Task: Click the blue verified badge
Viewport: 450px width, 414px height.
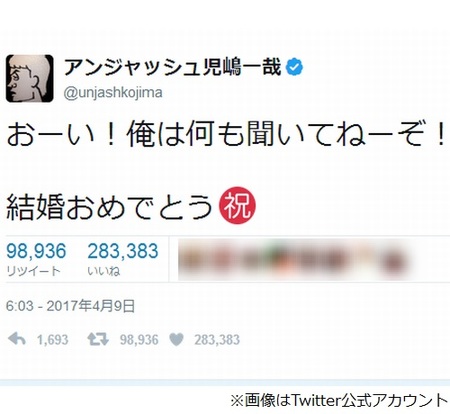Action: coord(294,67)
